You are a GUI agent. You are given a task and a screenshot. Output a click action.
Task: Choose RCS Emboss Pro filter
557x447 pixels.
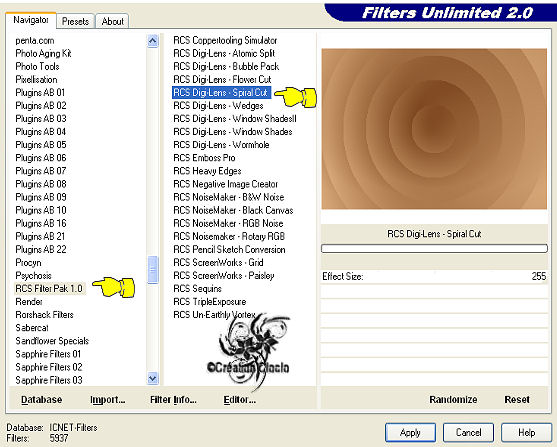(x=204, y=158)
